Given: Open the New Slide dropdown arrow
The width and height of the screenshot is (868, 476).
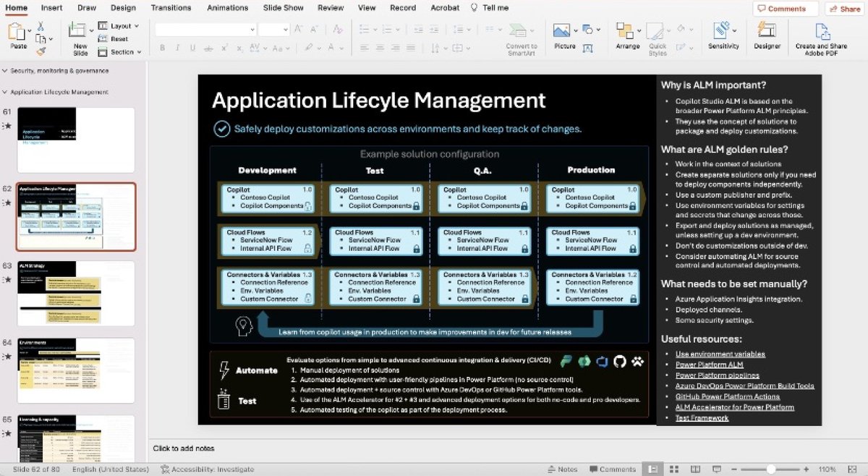Looking at the screenshot, I should coord(90,31).
